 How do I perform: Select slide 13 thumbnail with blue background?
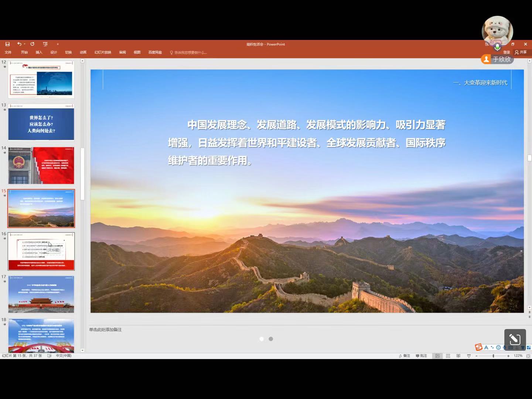41,123
